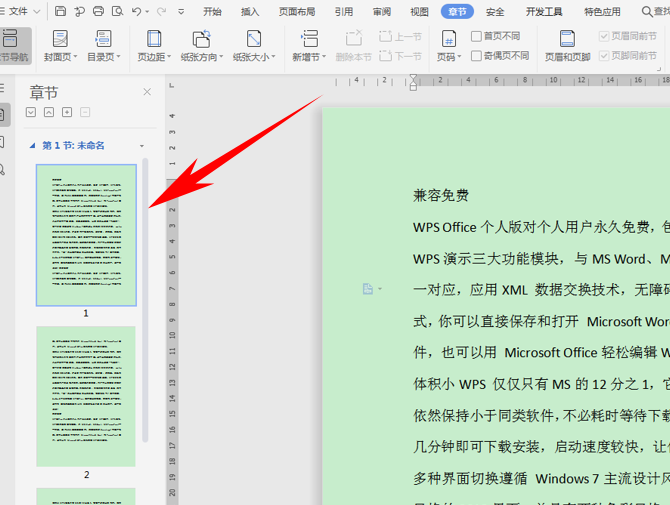This screenshot has width=670, height=505.
Task: Select the 章节 ribbon tab
Action: click(457, 12)
